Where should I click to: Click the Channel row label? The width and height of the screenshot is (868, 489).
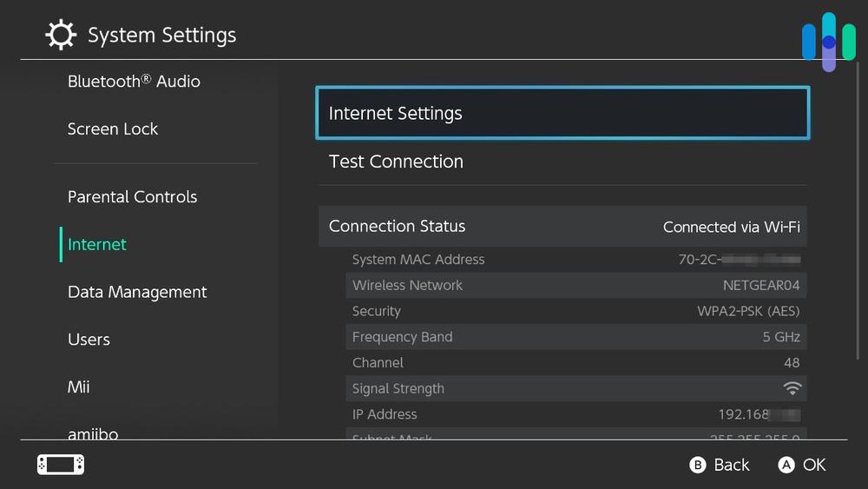pyautogui.click(x=378, y=363)
